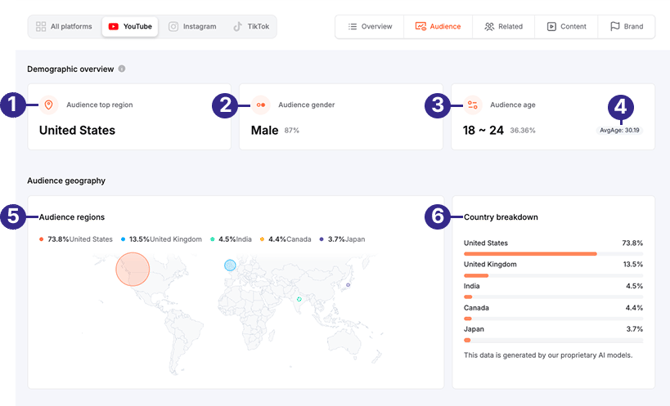
Task: Click the numbered marker 4 badge
Action: [621, 105]
